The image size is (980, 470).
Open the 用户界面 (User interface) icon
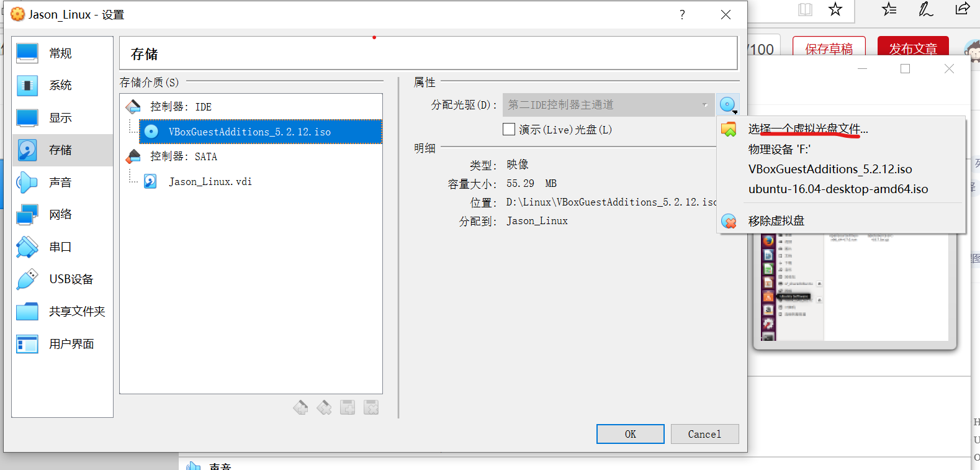click(27, 344)
